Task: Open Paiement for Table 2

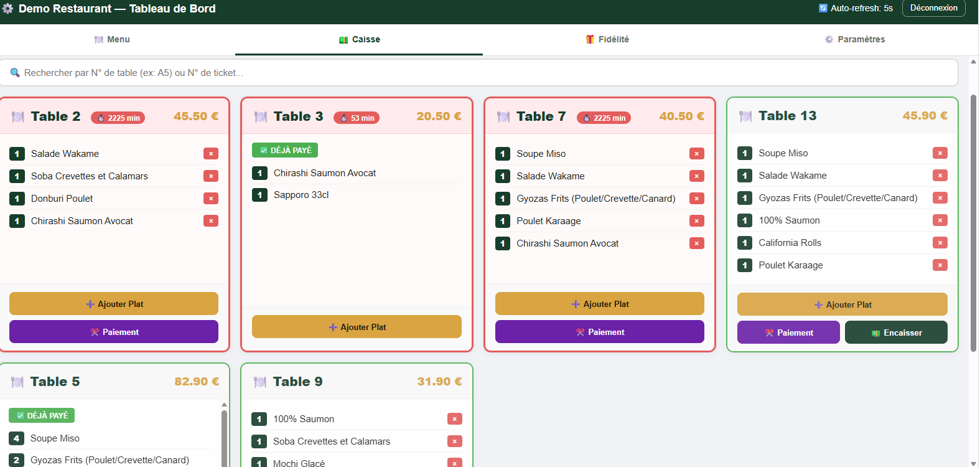Action: point(114,332)
